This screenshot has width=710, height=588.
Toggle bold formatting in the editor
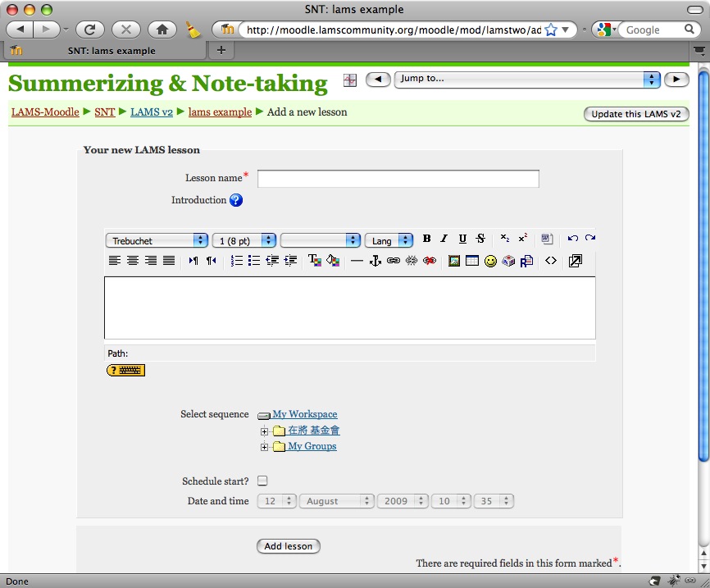tap(426, 239)
